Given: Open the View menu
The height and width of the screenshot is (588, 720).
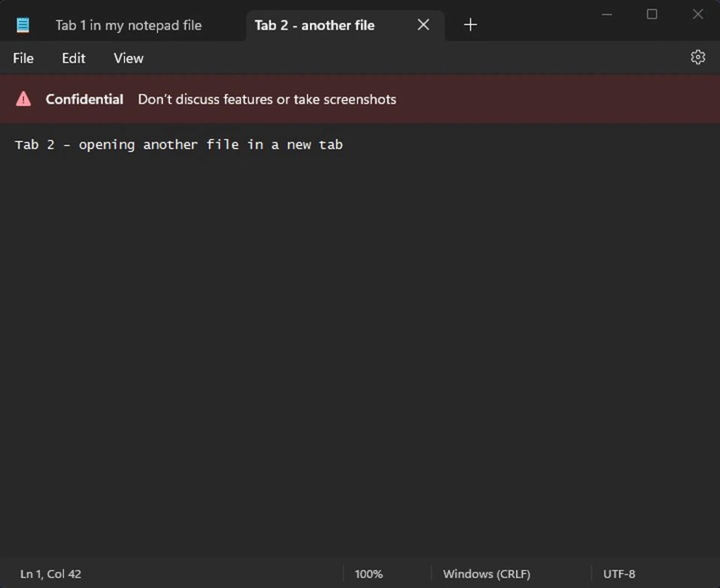Looking at the screenshot, I should [127, 58].
